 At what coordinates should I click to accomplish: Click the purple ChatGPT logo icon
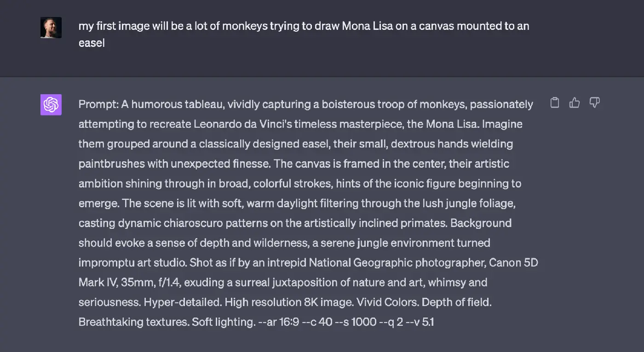pos(51,105)
